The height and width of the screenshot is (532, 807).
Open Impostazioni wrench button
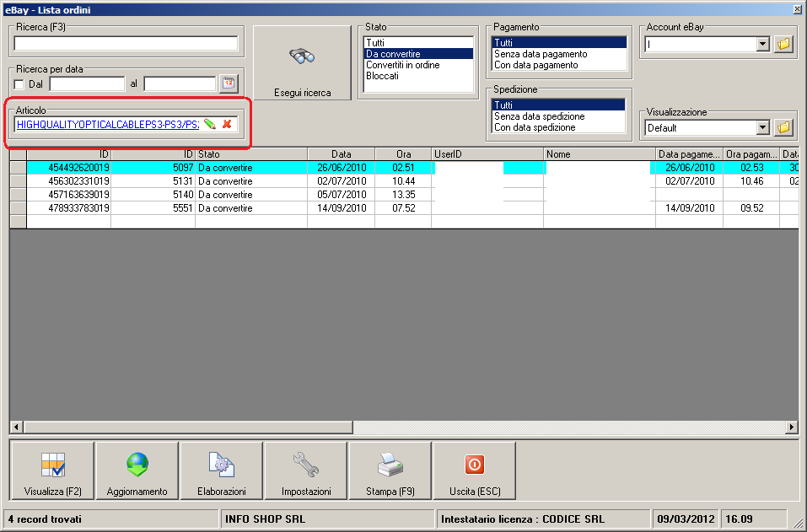tap(306, 470)
